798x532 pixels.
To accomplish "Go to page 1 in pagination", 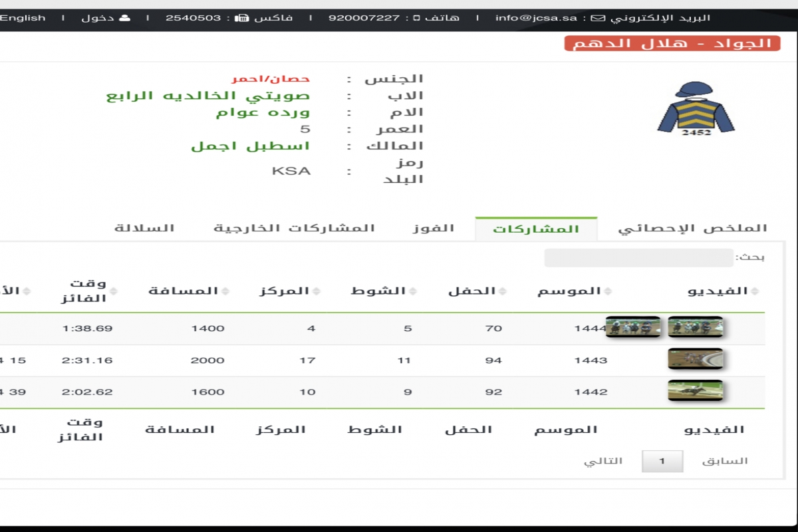I will pyautogui.click(x=662, y=461).
